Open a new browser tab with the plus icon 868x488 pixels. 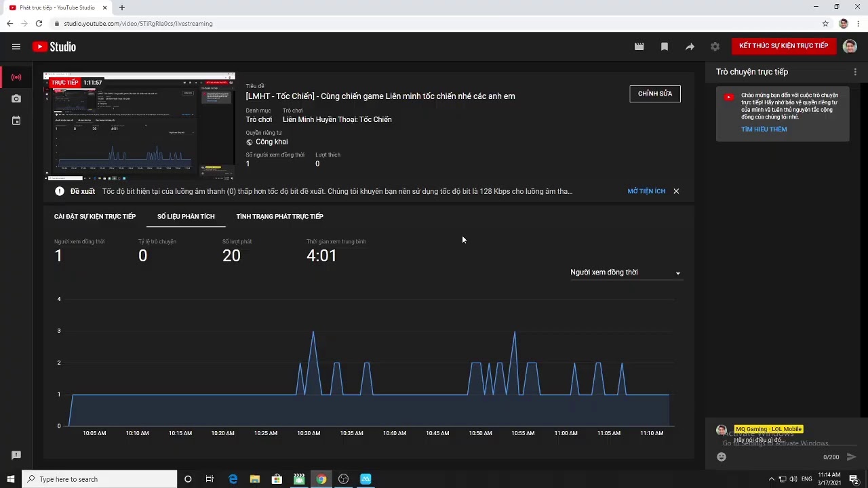[121, 7]
